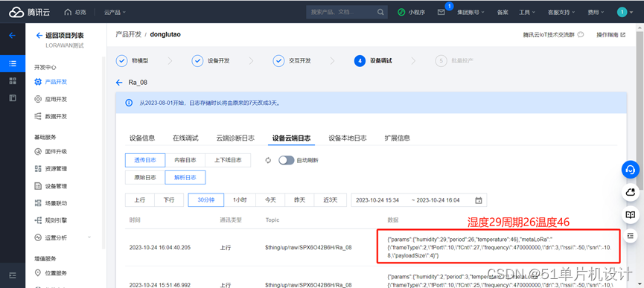Filter by 上行 direction

pyautogui.click(x=140, y=200)
